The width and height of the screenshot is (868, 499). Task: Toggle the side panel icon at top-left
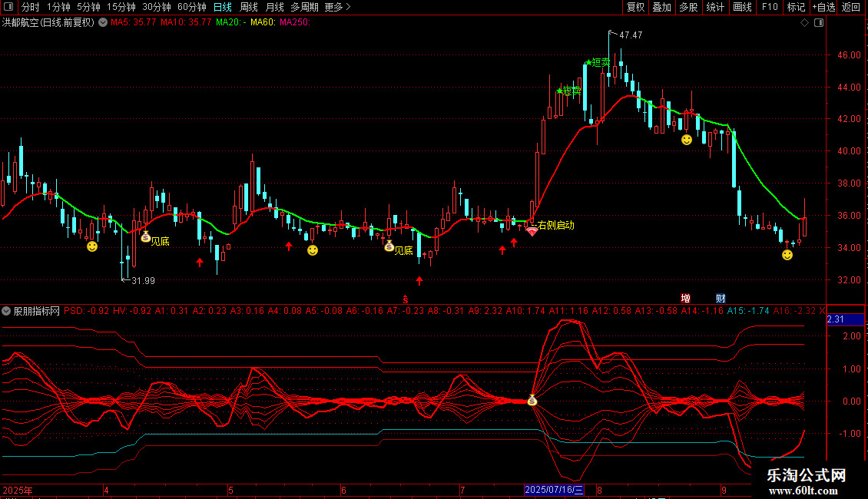tap(8, 7)
